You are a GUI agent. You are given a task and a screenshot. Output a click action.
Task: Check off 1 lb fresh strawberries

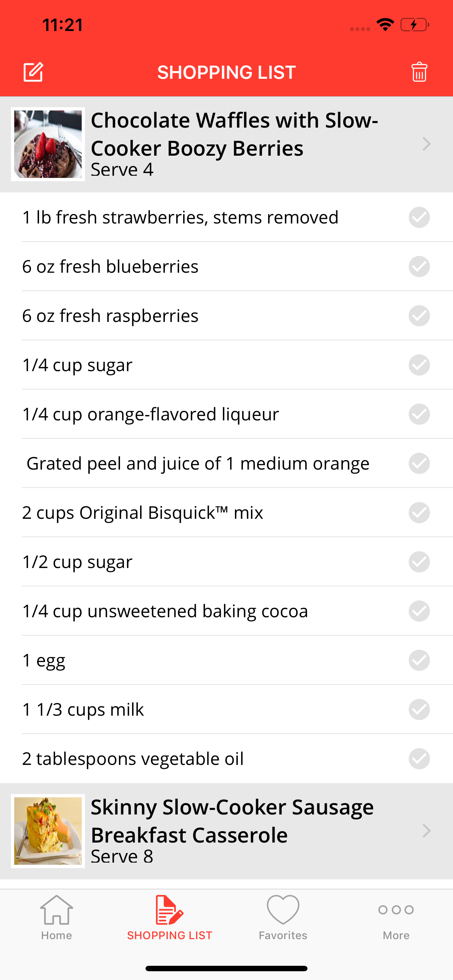click(x=419, y=217)
